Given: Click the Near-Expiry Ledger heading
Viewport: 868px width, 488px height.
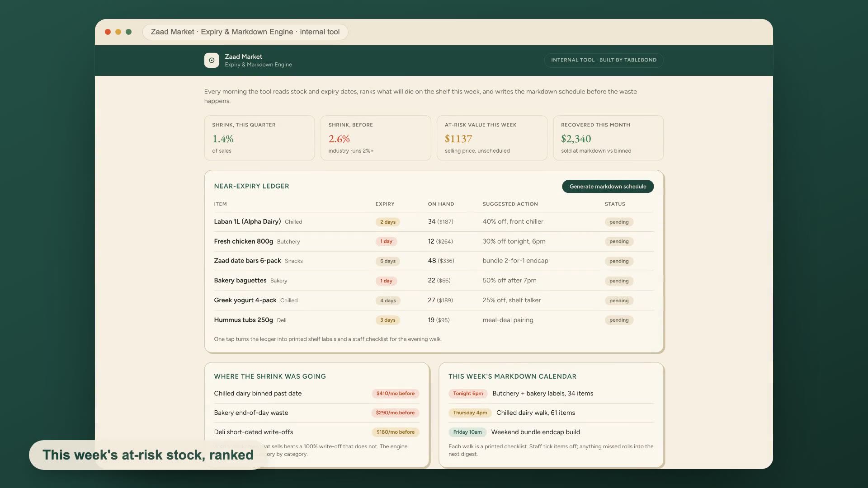Looking at the screenshot, I should (x=251, y=186).
